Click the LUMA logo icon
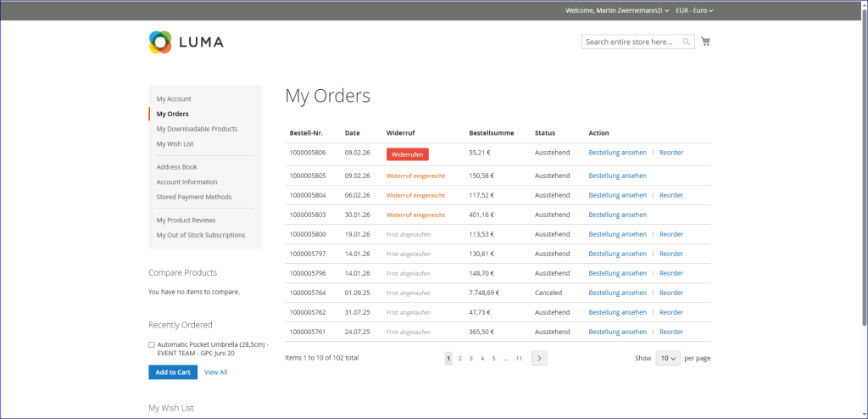The height and width of the screenshot is (419, 868). click(x=160, y=42)
